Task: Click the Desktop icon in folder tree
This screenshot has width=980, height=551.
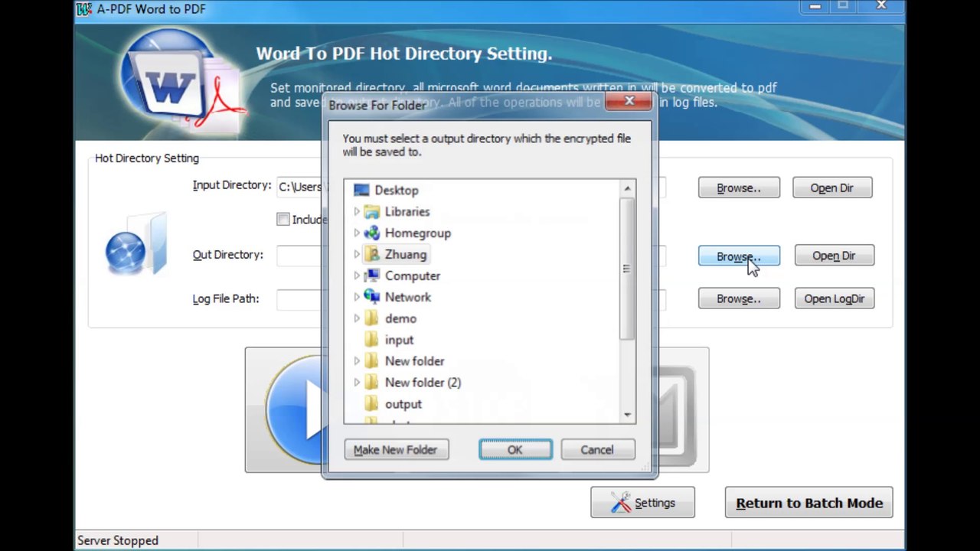Action: 361,191
